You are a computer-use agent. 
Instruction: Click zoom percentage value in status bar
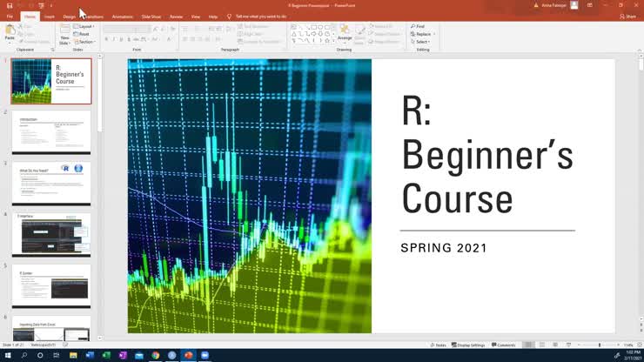point(628,345)
